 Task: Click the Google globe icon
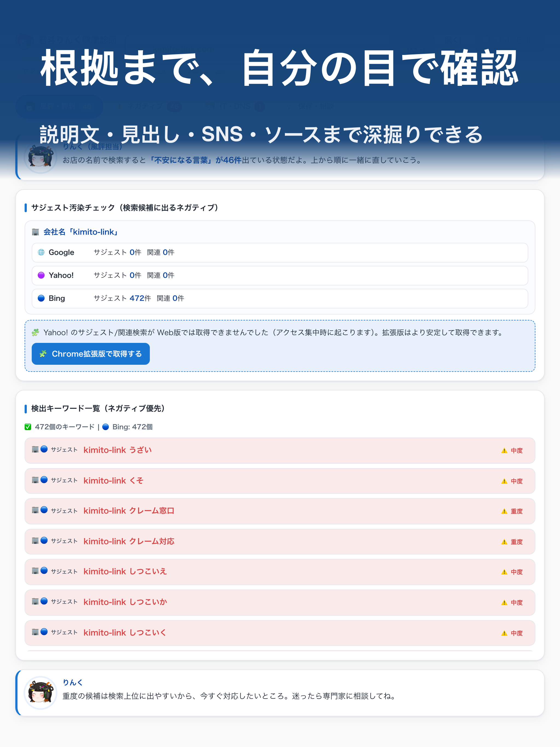pyautogui.click(x=41, y=252)
